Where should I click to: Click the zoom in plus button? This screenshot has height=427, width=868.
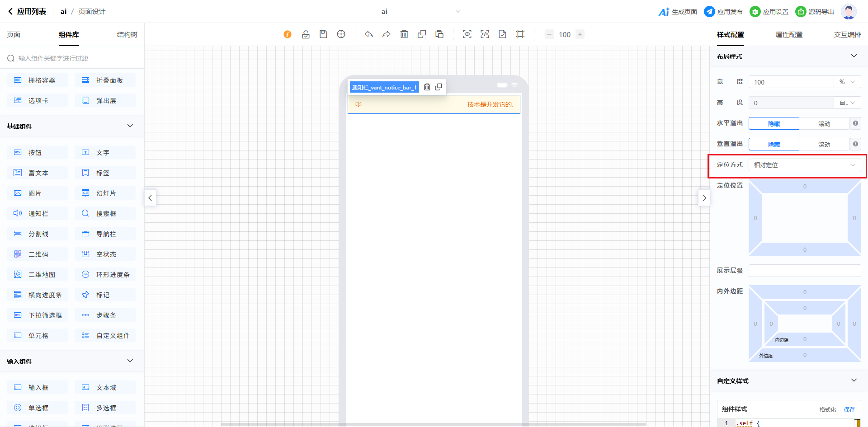pos(580,34)
